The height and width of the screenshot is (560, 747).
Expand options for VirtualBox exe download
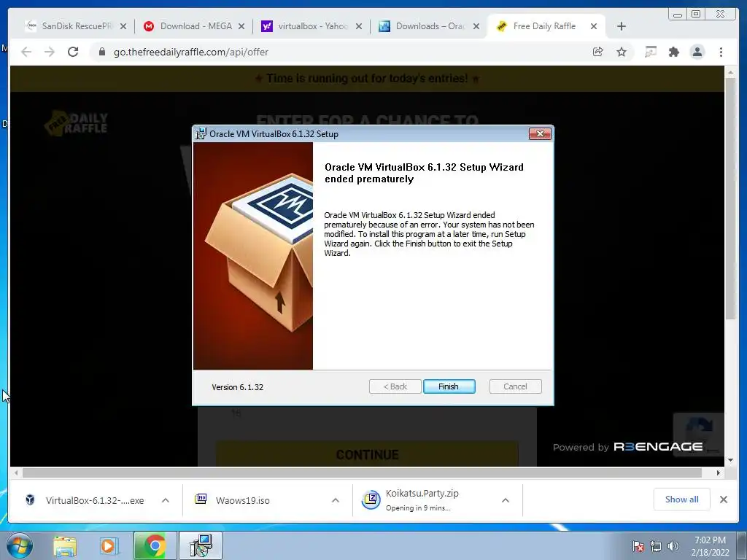tap(166, 500)
